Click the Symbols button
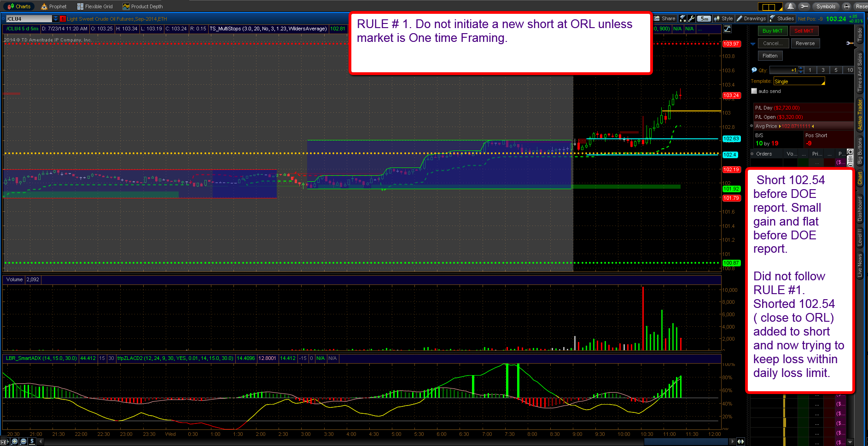Viewport: 868px width, 446px height. click(826, 6)
